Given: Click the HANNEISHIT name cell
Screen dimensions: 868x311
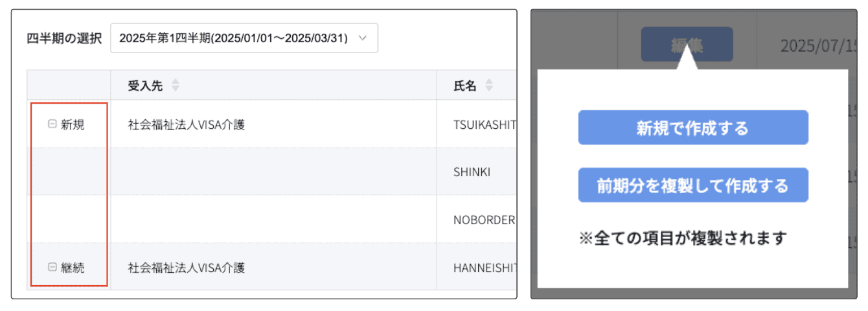Looking at the screenshot, I should pyautogui.click(x=485, y=266).
